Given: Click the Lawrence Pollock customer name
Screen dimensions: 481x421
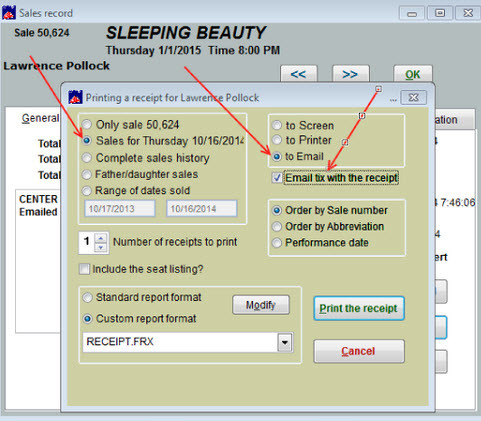Looking at the screenshot, I should coord(57,66).
